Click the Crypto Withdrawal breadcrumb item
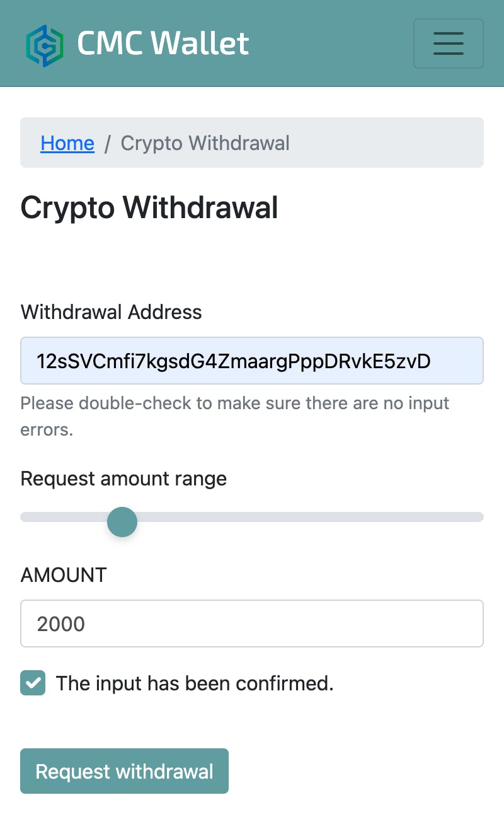Screen dimensions: 504x824 click(205, 143)
